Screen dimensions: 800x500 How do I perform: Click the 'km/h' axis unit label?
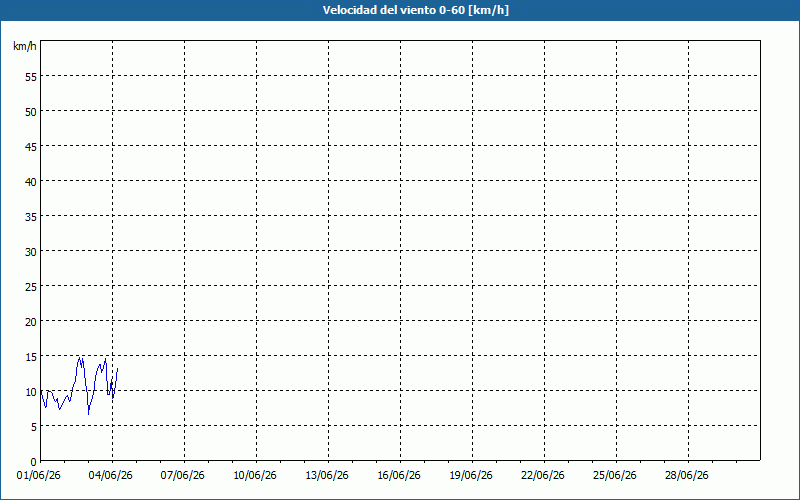pyautogui.click(x=24, y=46)
